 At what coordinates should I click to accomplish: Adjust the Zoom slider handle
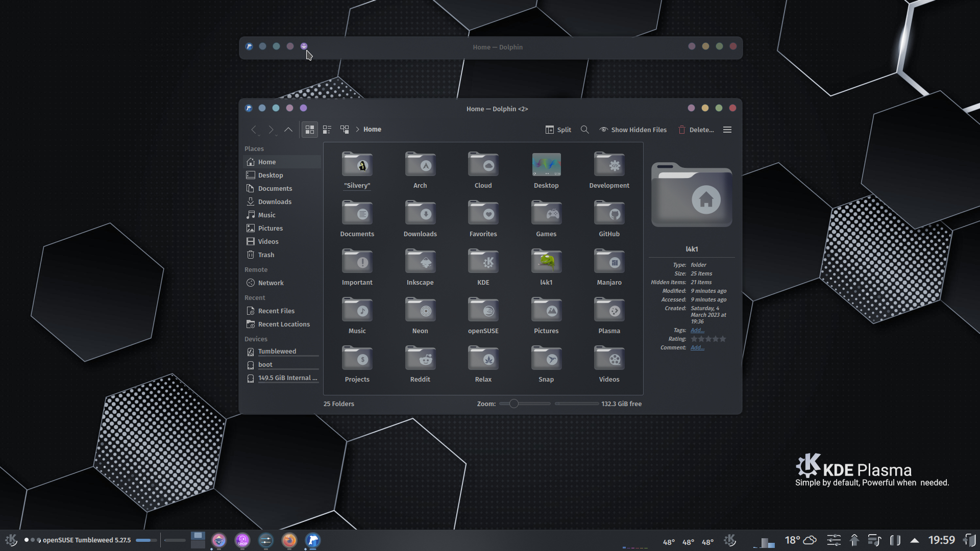click(514, 404)
